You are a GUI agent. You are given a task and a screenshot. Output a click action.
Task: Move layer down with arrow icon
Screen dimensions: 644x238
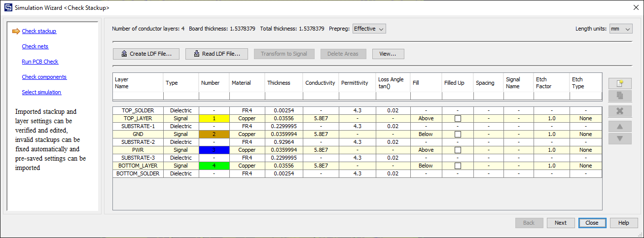click(x=620, y=138)
